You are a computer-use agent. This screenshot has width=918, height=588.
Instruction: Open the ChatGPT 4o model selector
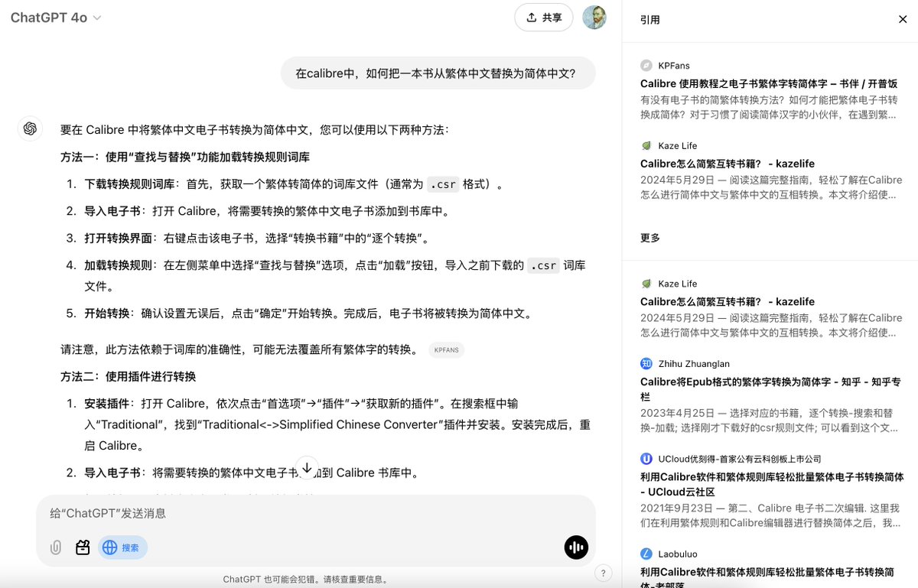point(55,18)
